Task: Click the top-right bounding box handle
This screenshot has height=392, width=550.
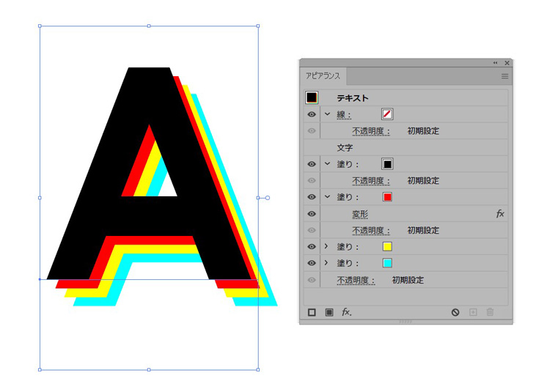Action: 258,26
